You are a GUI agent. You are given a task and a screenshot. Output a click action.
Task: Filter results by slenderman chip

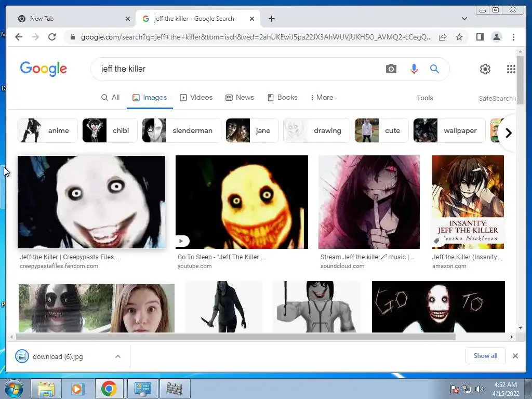coord(181,130)
